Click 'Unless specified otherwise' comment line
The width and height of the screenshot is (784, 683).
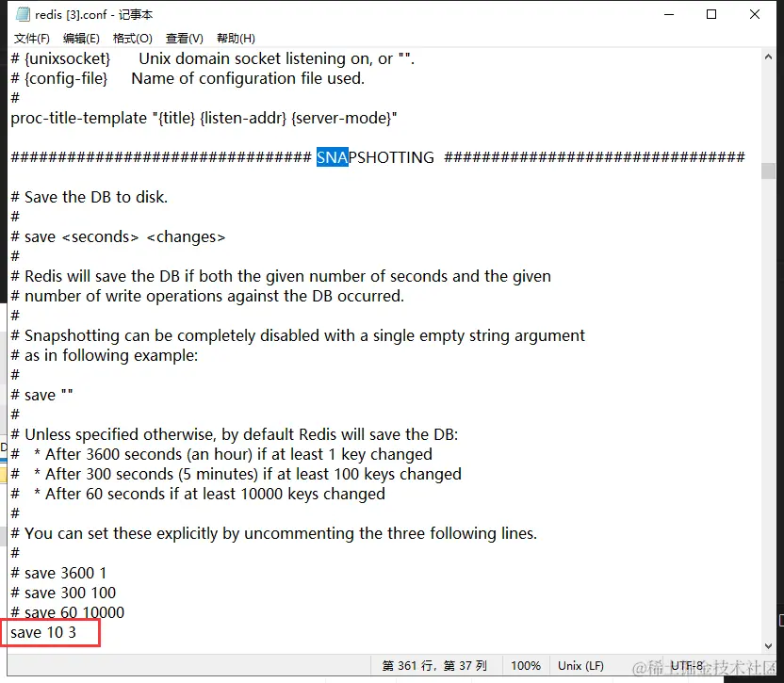235,434
